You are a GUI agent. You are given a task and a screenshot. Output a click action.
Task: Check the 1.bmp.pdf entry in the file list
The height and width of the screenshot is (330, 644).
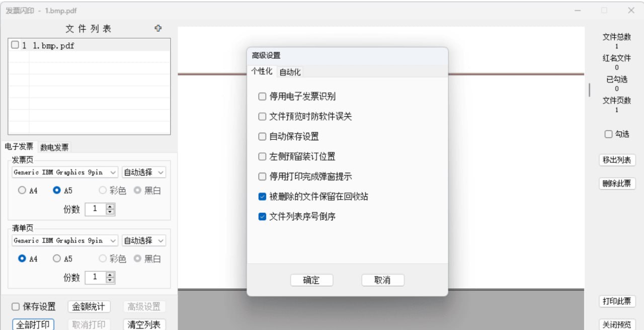14,45
